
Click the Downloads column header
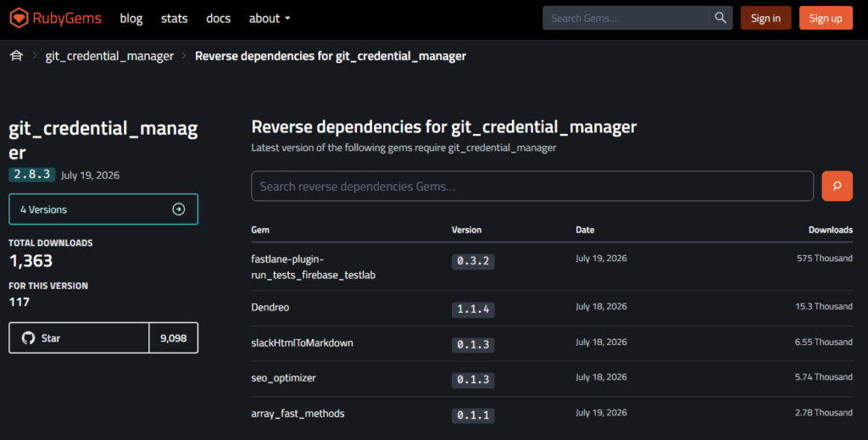click(831, 230)
